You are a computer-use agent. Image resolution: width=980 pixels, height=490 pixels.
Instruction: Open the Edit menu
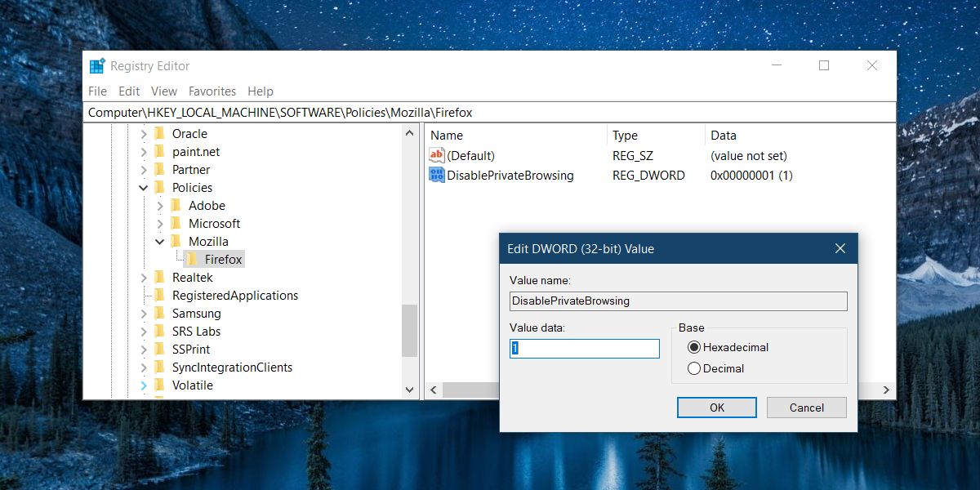(129, 91)
